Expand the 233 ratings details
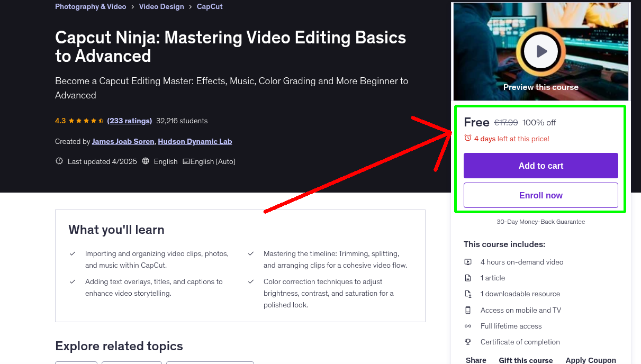The width and height of the screenshot is (641, 364). coord(129,121)
